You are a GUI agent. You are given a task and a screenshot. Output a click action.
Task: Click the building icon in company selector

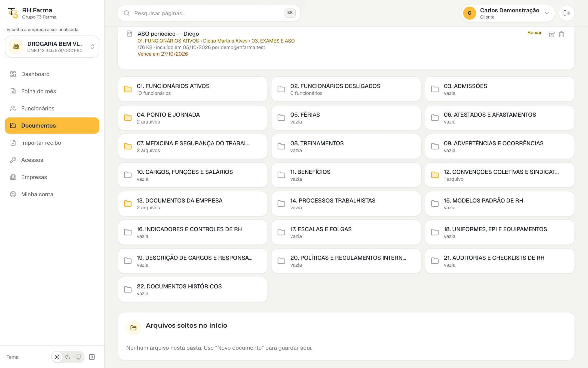tap(16, 47)
